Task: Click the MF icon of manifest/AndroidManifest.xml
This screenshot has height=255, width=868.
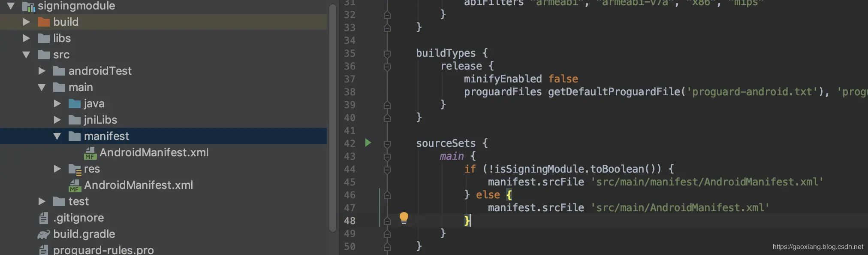Action: (x=90, y=153)
